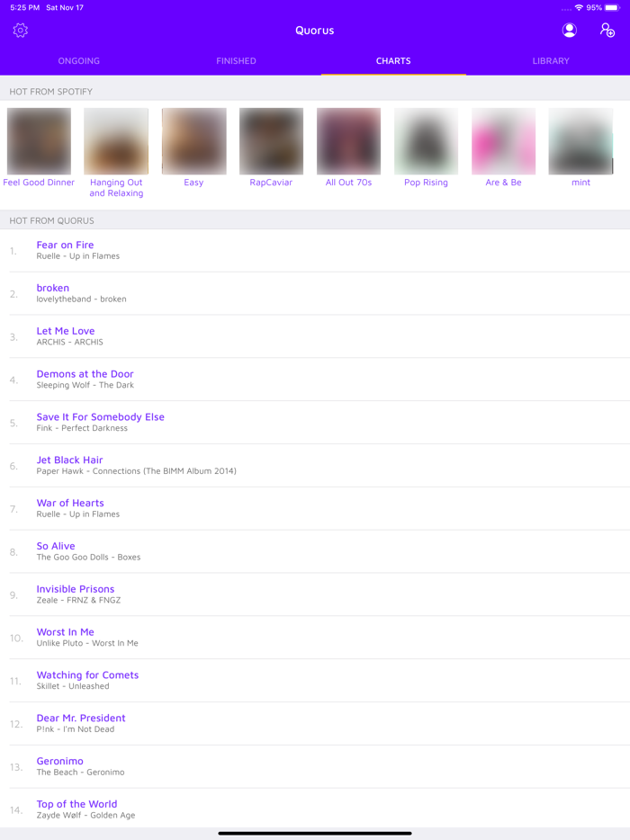Tap the home indicator bar
Image resolution: width=630 pixels, height=840 pixels.
[x=315, y=833]
